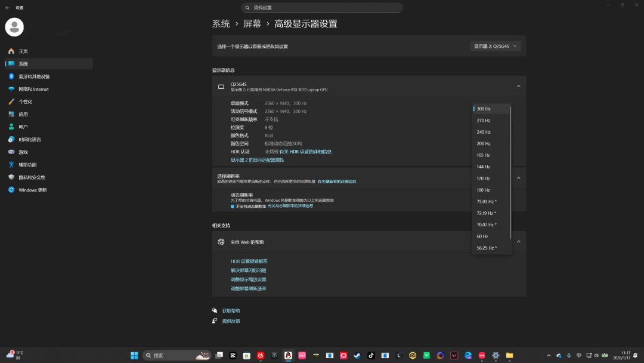Open Windows 更新 settings page
644x363 pixels.
click(x=48, y=190)
